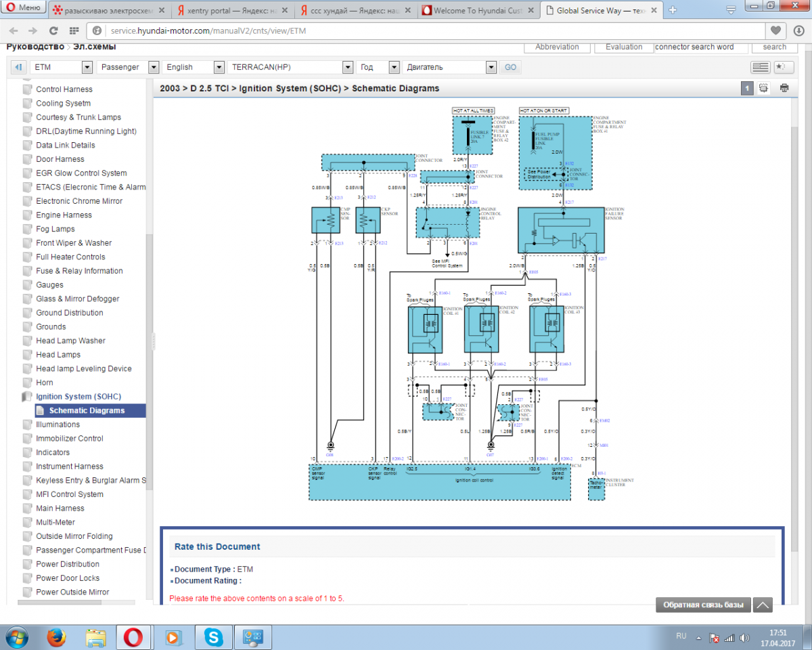Toggle the list view icon
The image size is (812, 650).
pos(760,67)
